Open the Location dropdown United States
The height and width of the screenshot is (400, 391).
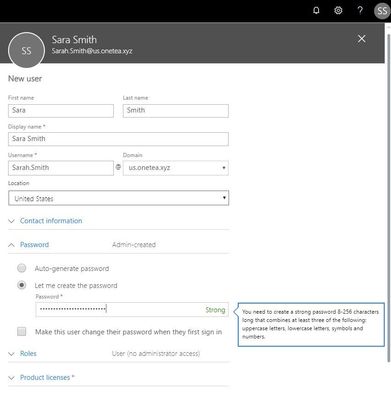[118, 198]
